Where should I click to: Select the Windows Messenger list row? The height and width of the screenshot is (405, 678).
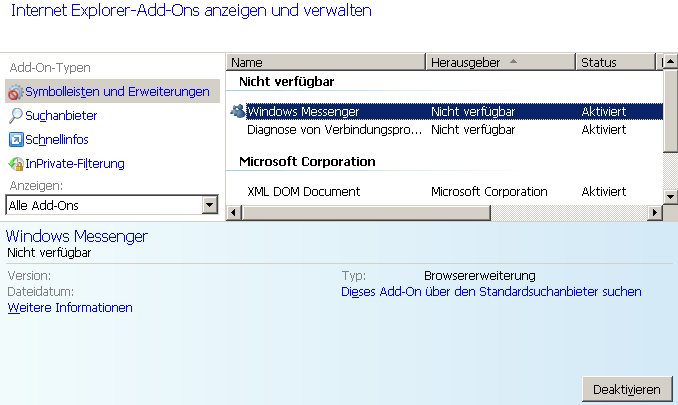[x=445, y=112]
